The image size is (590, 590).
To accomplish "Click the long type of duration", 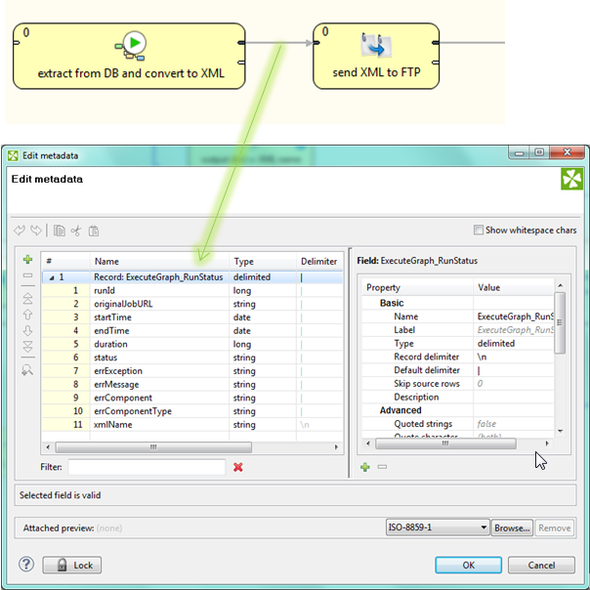I will [242, 344].
